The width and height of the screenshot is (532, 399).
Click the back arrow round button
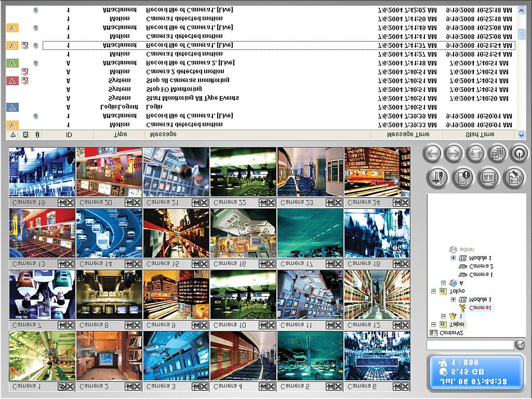click(x=432, y=154)
